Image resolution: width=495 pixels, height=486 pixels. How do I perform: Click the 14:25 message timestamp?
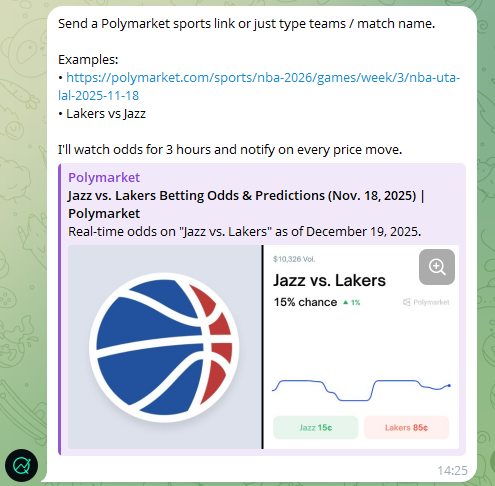452,471
